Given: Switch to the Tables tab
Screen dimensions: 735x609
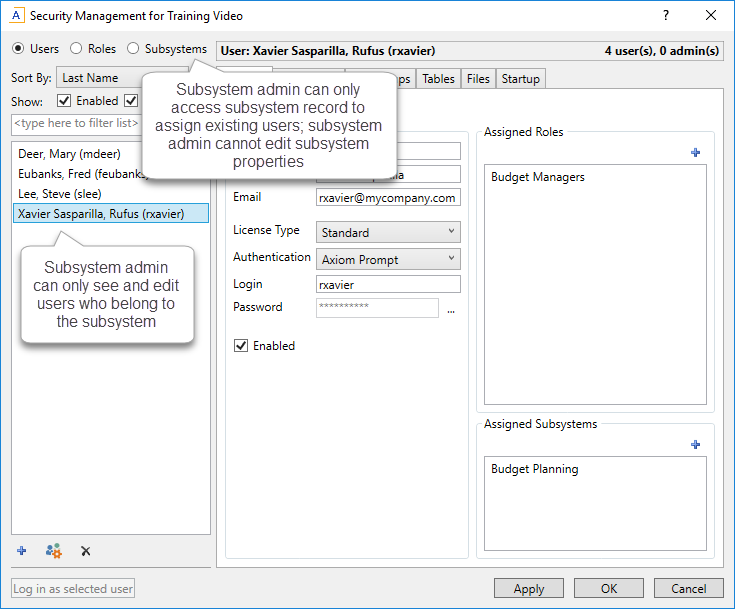Looking at the screenshot, I should pos(438,79).
